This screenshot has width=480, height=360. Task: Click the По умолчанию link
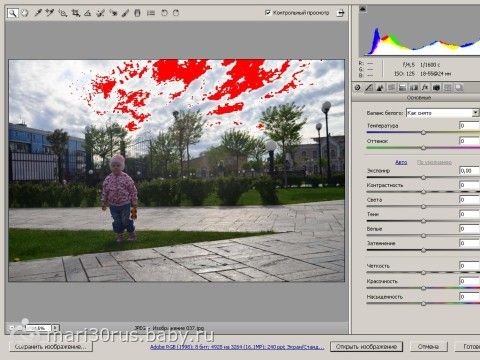pos(434,162)
